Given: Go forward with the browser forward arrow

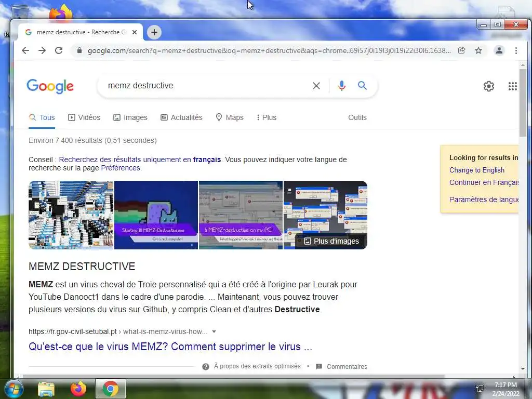Looking at the screenshot, I should pos(42,50).
